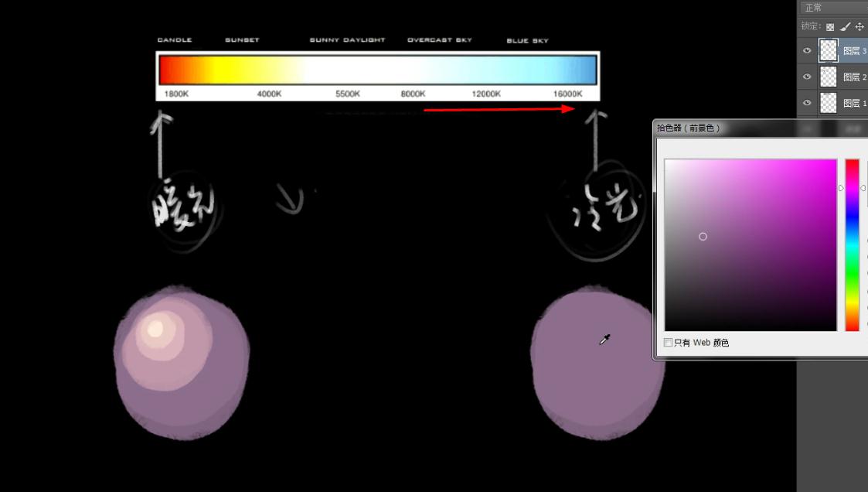Screen dimensions: 868x492
Task: Hide layer 图层 3 via eye icon
Action: [807, 50]
